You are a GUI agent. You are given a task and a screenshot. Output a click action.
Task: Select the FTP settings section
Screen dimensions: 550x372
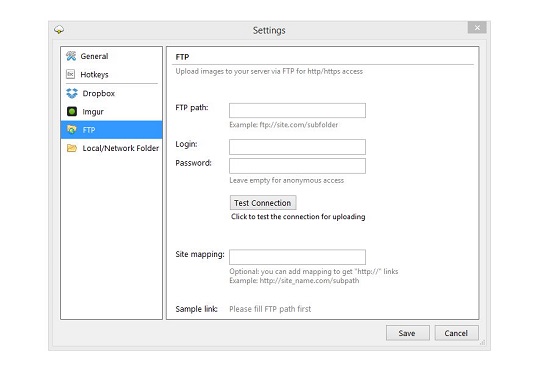point(111,130)
